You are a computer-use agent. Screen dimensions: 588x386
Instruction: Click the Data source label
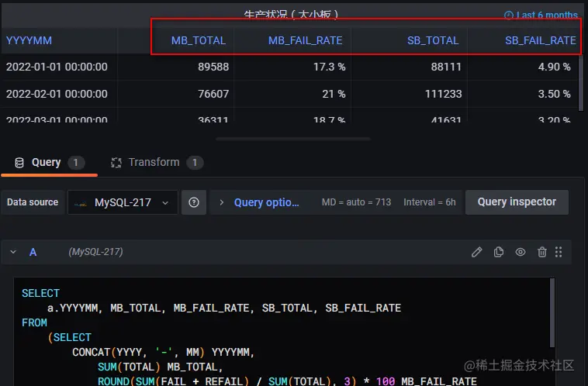pos(33,202)
